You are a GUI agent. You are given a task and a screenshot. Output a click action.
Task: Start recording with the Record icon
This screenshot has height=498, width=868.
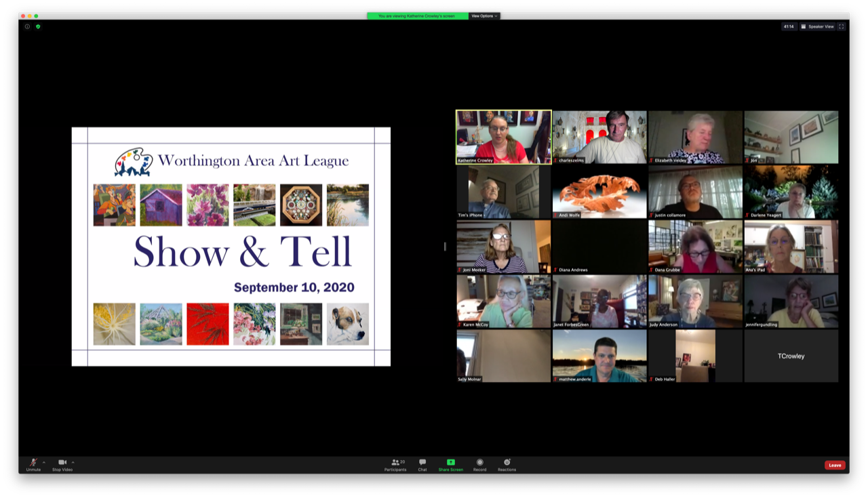(479, 465)
